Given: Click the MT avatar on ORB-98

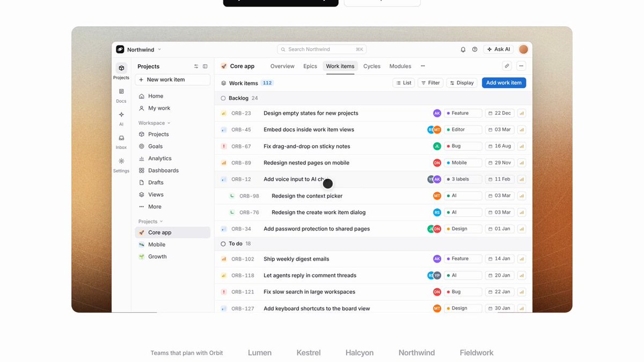Looking at the screenshot, I should (437, 196).
